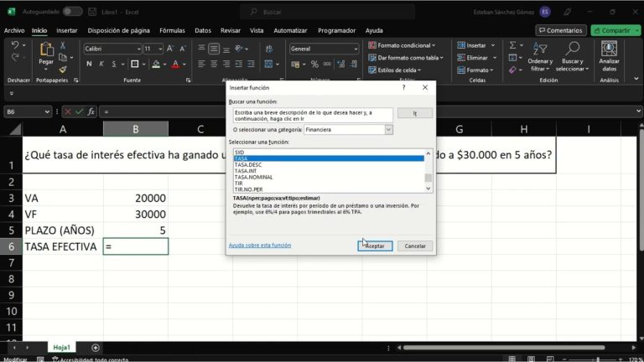Click the Pegar paste icon
Image resolution: width=644 pixels, height=362 pixels.
(x=46, y=50)
